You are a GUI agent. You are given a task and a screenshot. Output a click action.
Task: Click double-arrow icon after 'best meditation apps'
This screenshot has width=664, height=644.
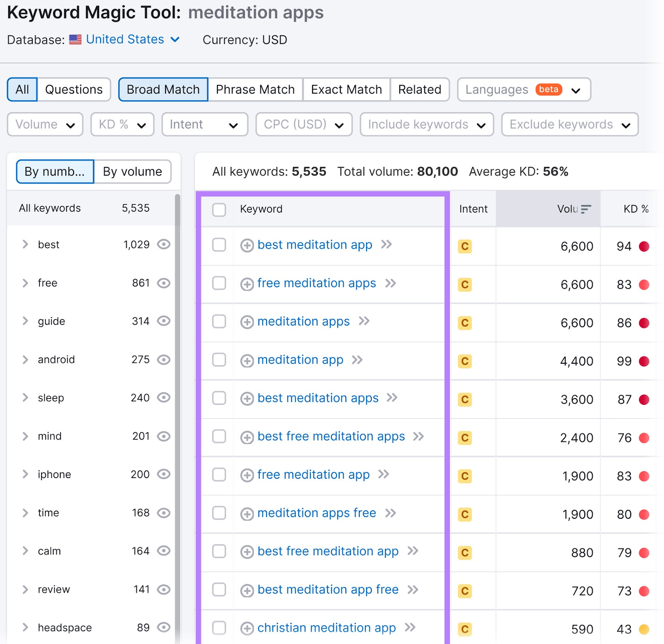coord(392,398)
